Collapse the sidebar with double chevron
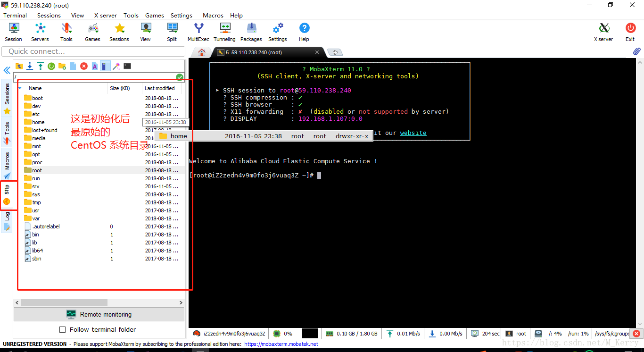The image size is (644, 352). coord(7,70)
